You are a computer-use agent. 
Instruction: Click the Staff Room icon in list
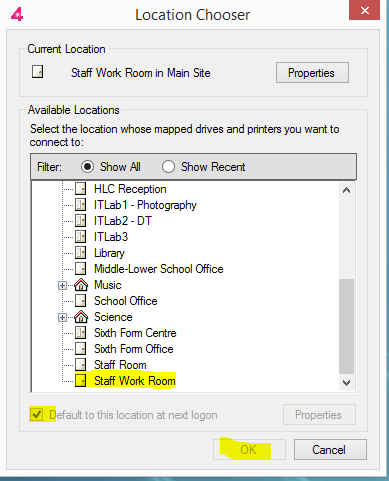(x=80, y=365)
